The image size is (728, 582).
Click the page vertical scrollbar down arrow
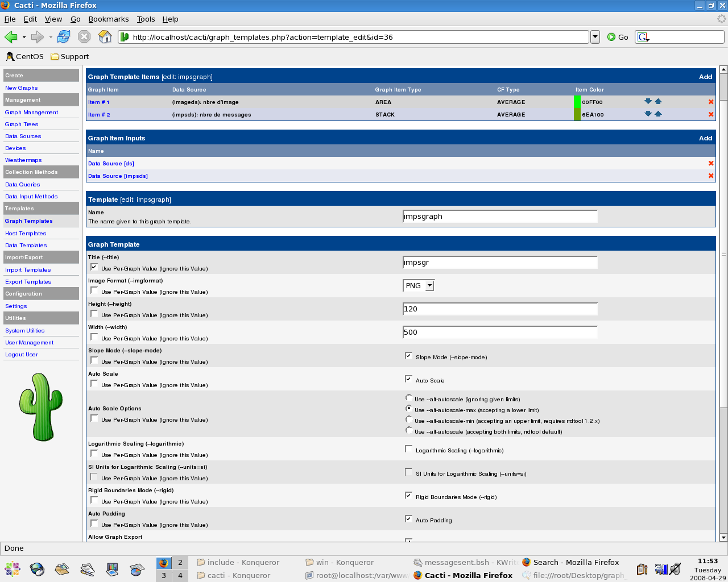click(x=723, y=537)
